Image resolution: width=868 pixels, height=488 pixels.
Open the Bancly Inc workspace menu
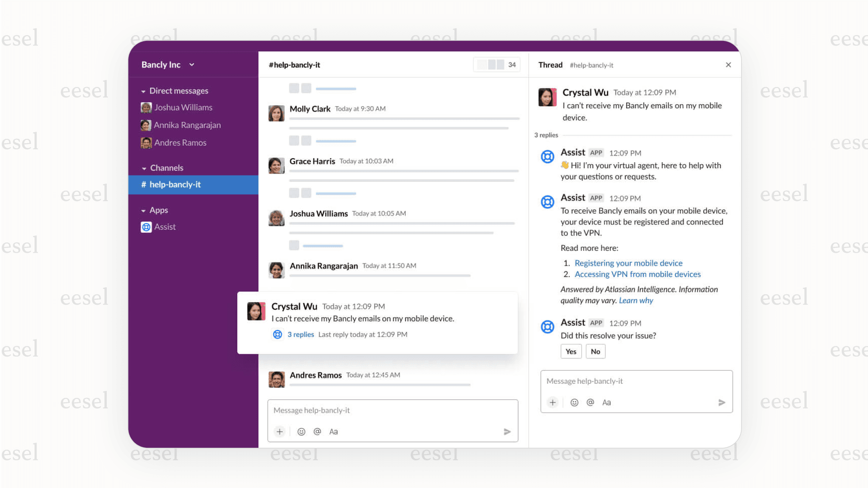167,65
